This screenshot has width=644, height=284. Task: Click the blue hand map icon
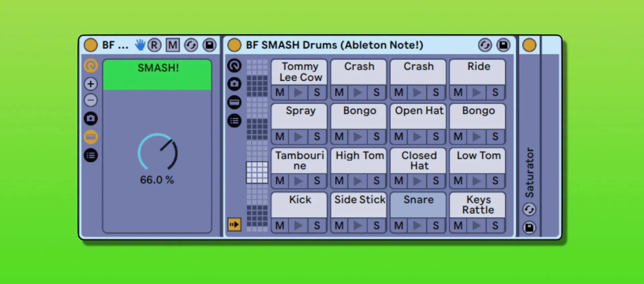coord(140,45)
